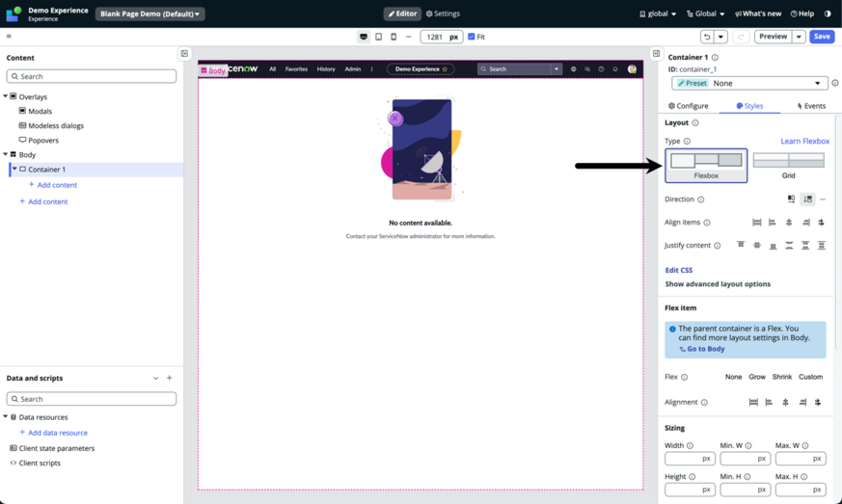This screenshot has height=504, width=842.
Task: Collapse Data and scripts panel chevron
Action: tap(155, 378)
